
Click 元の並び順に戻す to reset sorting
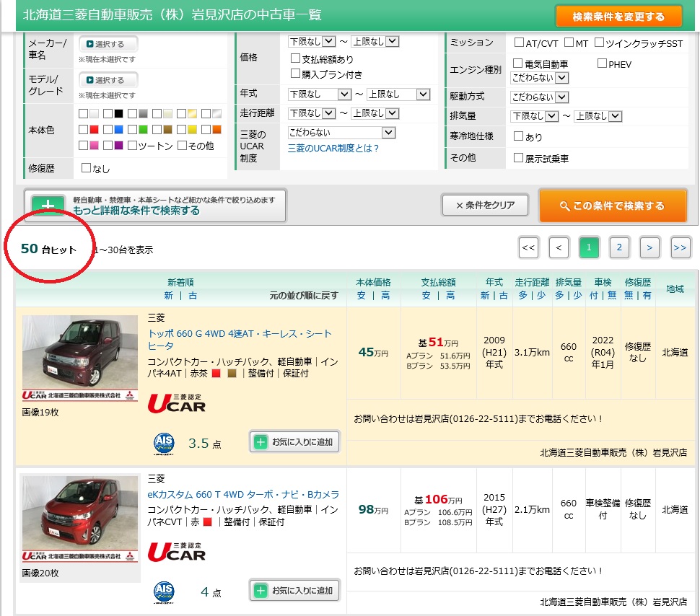304,296
